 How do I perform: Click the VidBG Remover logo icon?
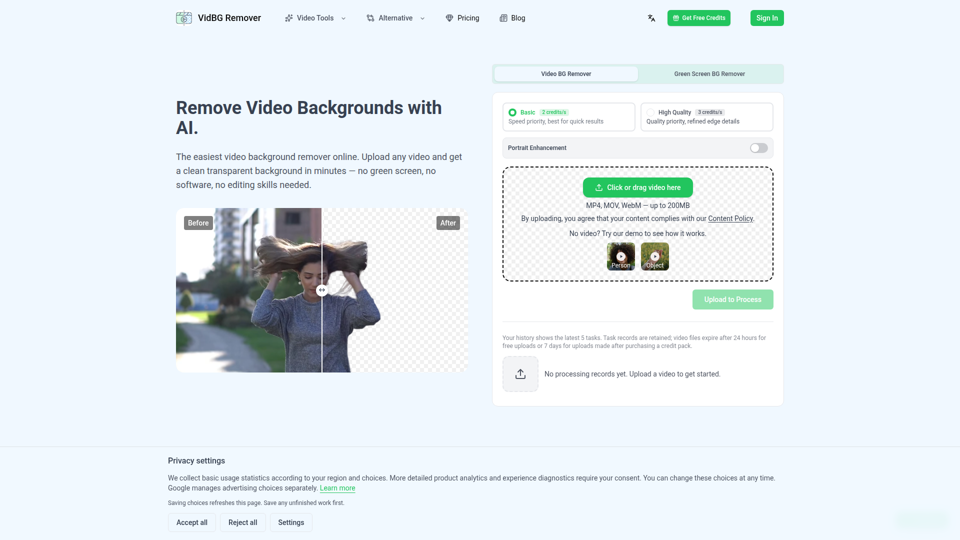(x=184, y=18)
